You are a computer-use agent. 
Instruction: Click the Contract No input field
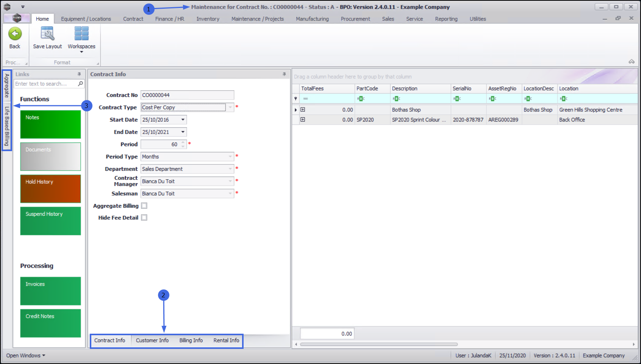(187, 95)
